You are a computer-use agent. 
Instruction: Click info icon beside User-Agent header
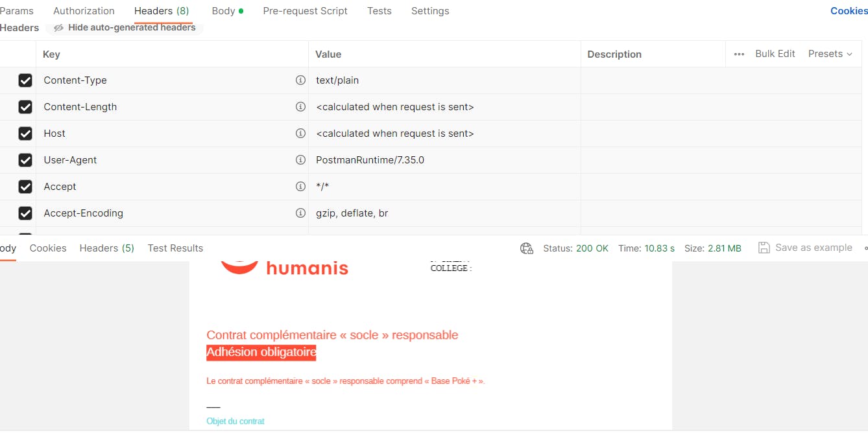pos(300,160)
